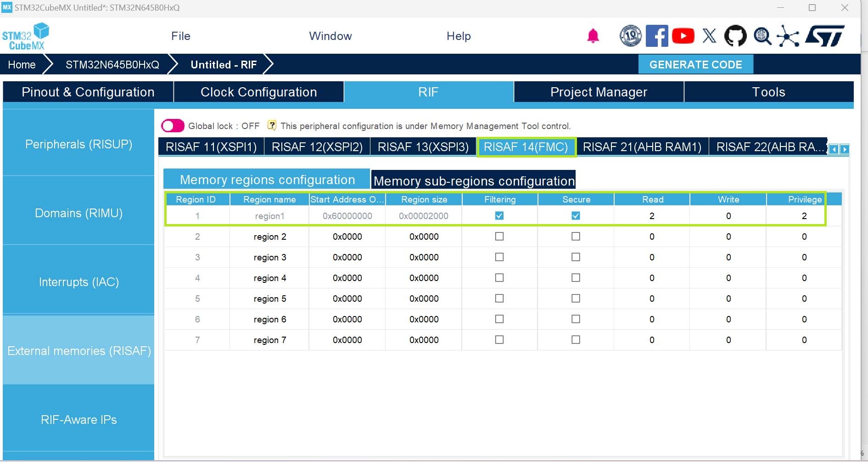The width and height of the screenshot is (868, 462).
Task: Toggle the Global lock switch
Action: pos(173,126)
